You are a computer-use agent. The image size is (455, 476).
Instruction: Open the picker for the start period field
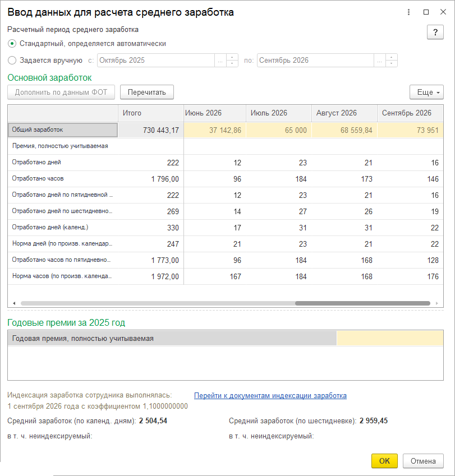click(x=220, y=61)
